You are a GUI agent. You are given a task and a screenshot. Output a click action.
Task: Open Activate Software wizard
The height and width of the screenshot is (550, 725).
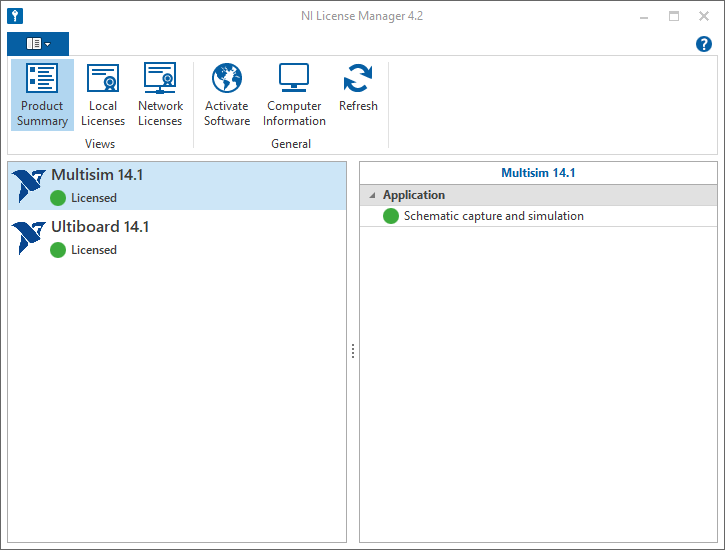click(227, 95)
